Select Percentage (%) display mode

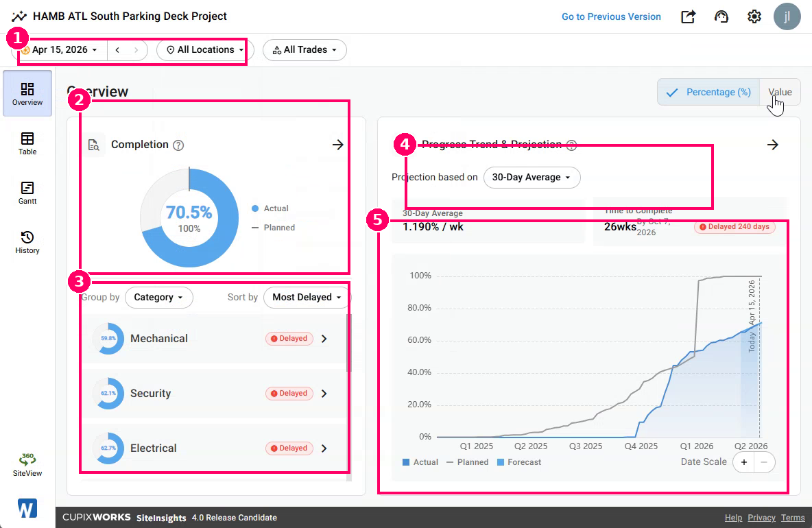tap(708, 92)
